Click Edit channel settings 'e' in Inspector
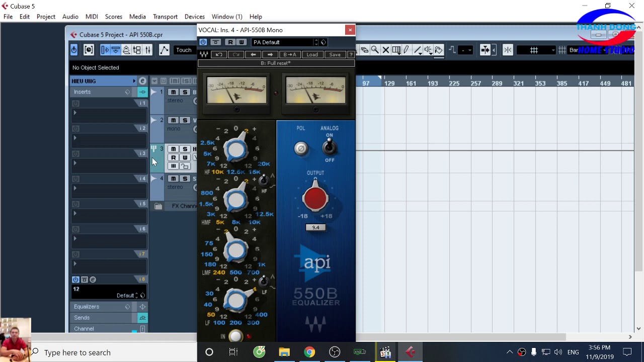Image resolution: width=644 pixels, height=362 pixels. point(142,81)
